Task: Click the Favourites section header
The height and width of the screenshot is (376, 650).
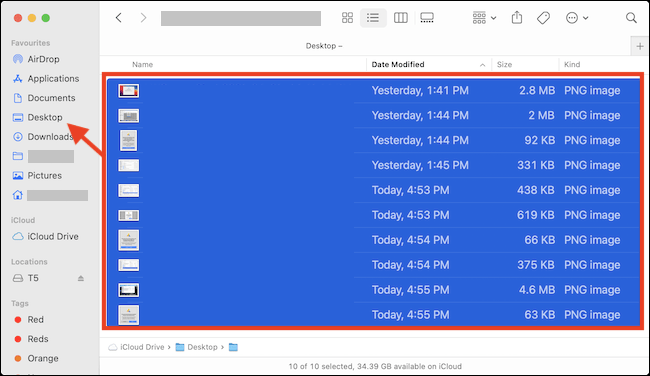Action: tap(30, 43)
